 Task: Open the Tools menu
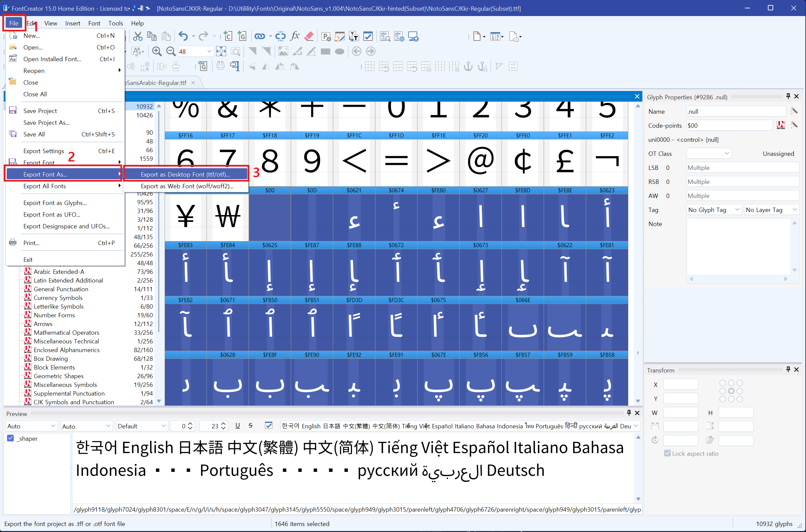[x=115, y=23]
